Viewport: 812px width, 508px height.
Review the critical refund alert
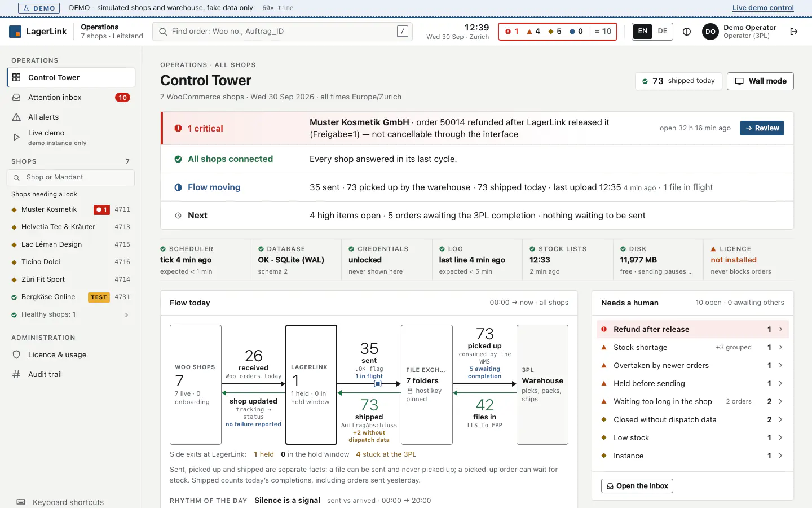point(762,128)
